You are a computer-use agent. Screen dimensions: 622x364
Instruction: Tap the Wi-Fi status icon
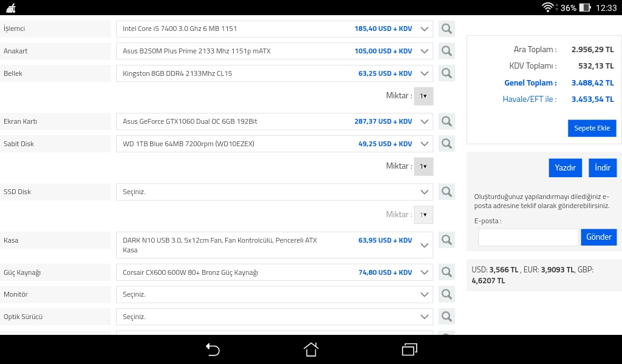(547, 7)
